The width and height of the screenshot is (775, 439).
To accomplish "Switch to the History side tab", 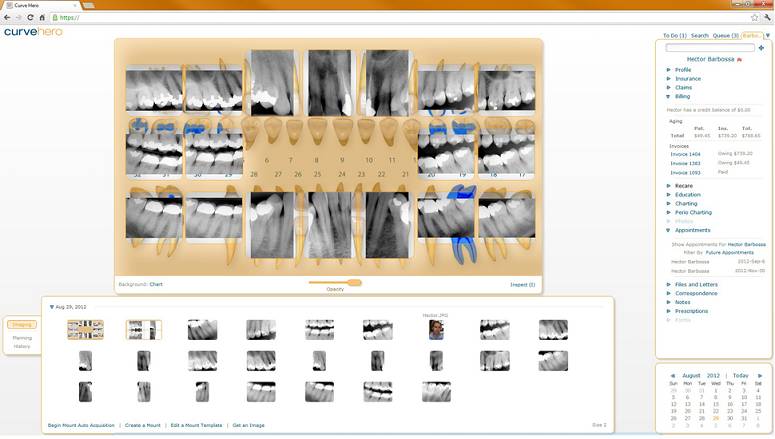I will point(22,347).
